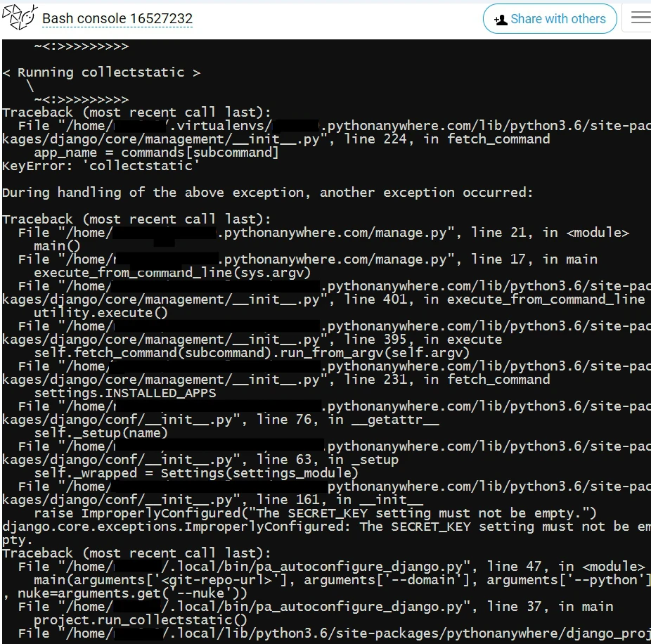Click the 'utility.execute()' line
Image resolution: width=651 pixels, height=644 pixels.
pos(101,313)
